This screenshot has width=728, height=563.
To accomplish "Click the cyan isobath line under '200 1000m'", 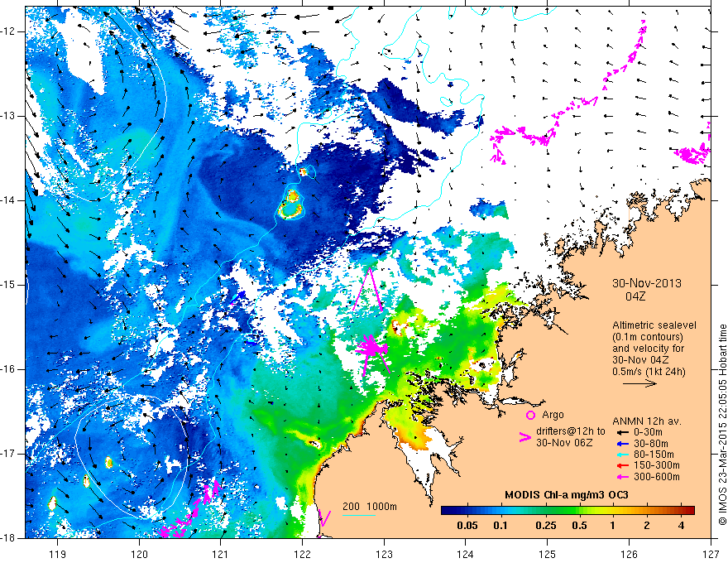I will click(x=359, y=515).
